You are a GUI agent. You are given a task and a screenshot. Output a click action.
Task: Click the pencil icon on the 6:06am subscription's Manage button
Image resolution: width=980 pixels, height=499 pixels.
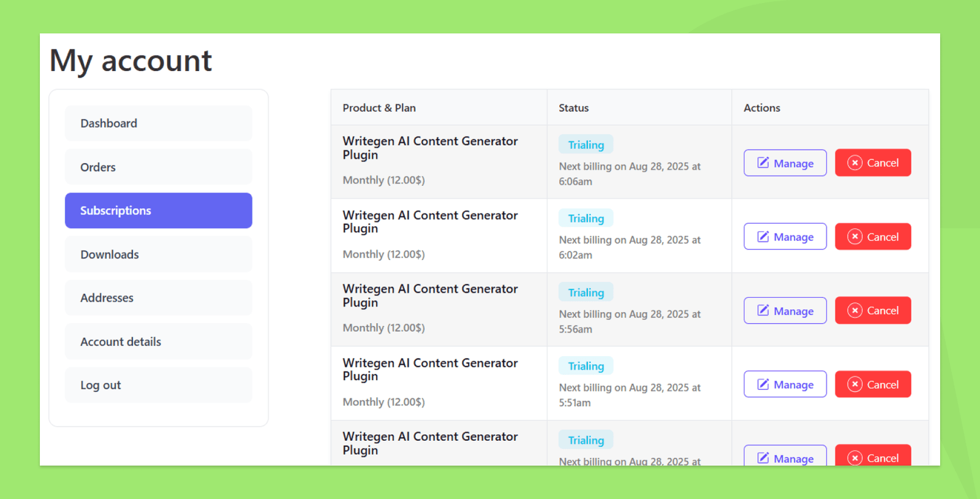(x=763, y=162)
